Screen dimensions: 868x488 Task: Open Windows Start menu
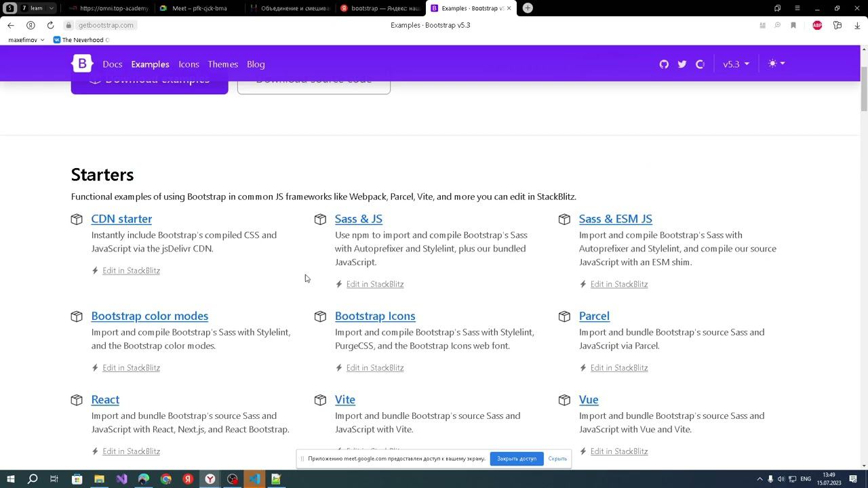click(10, 479)
